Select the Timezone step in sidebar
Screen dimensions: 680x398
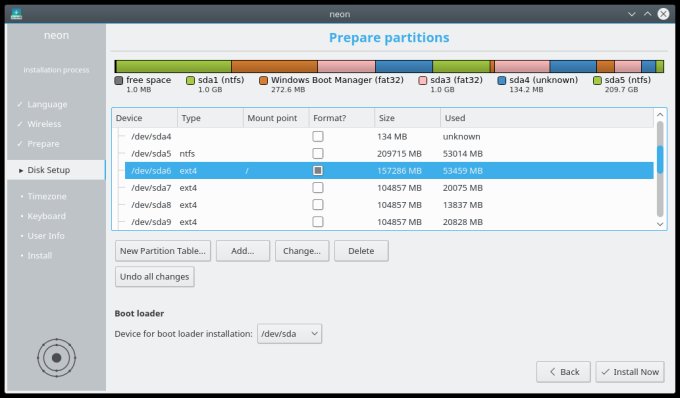(x=47, y=196)
